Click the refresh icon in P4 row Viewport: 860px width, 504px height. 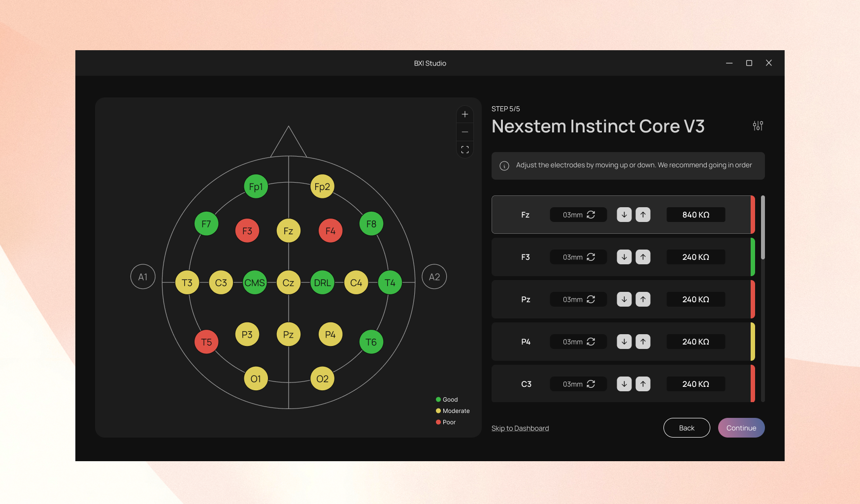click(591, 342)
